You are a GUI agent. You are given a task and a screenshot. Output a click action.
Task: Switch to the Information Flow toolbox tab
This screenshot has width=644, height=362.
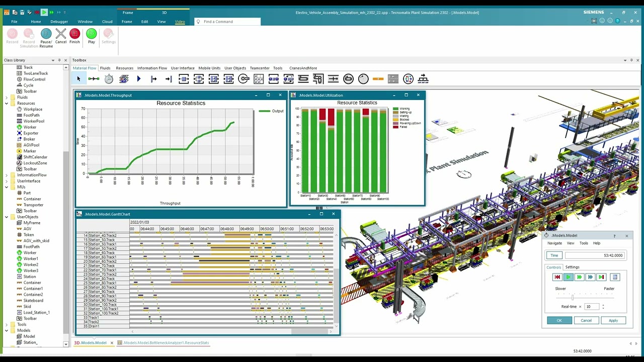pos(152,68)
